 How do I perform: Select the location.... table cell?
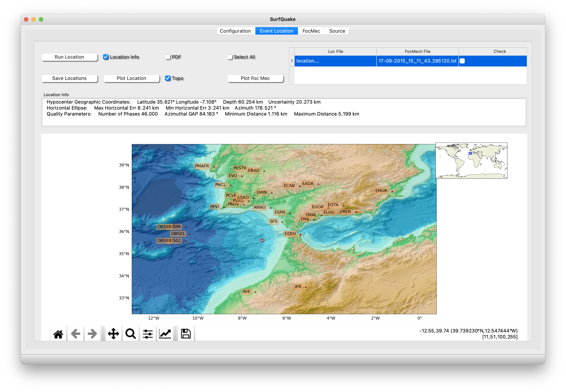(x=335, y=61)
